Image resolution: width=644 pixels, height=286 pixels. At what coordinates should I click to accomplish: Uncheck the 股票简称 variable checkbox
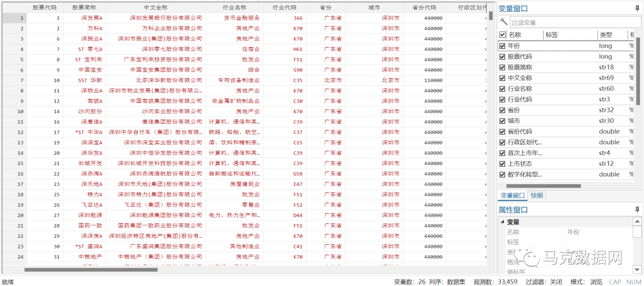point(502,67)
